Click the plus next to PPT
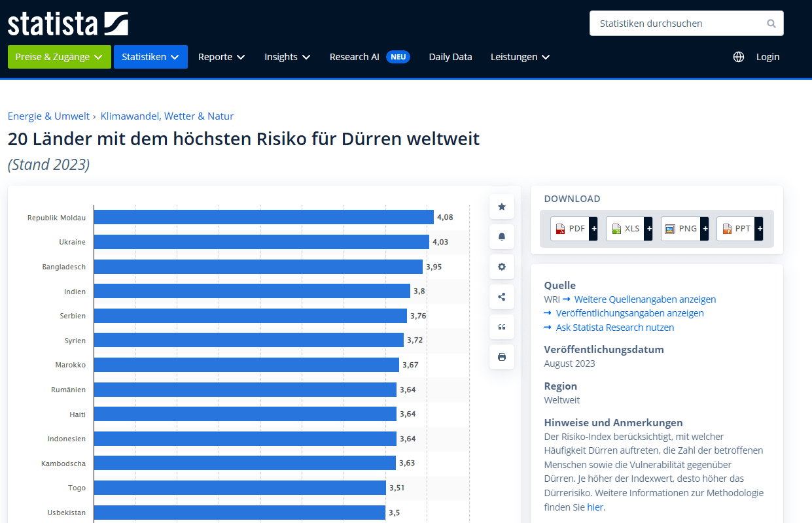The height and width of the screenshot is (523, 812). (759, 229)
